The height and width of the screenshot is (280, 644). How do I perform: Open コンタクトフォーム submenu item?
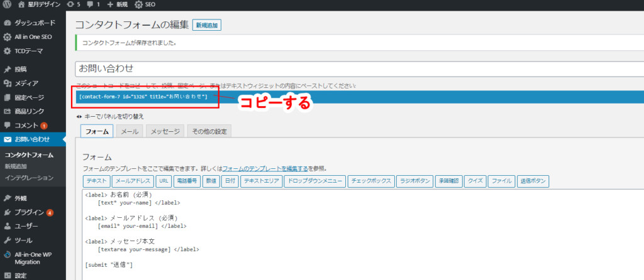[x=29, y=155]
